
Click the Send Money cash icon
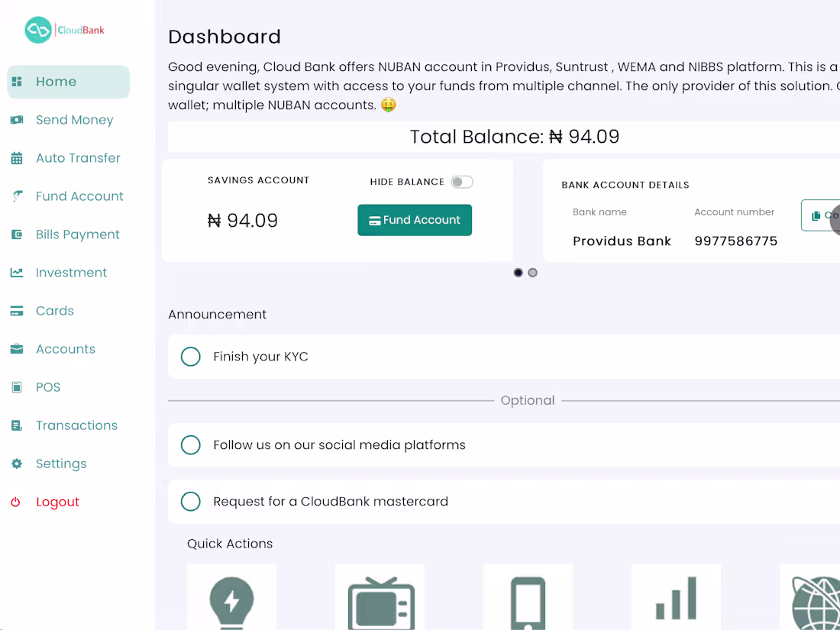pos(17,120)
